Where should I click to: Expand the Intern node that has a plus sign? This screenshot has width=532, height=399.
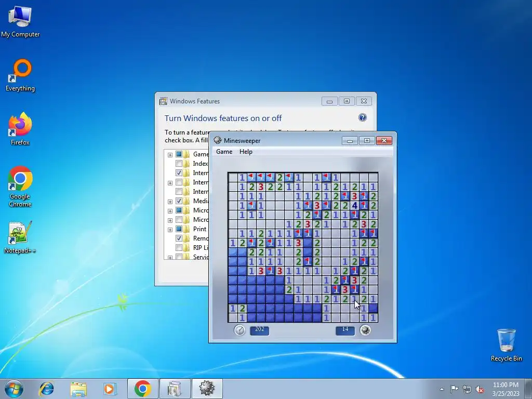coord(170,183)
